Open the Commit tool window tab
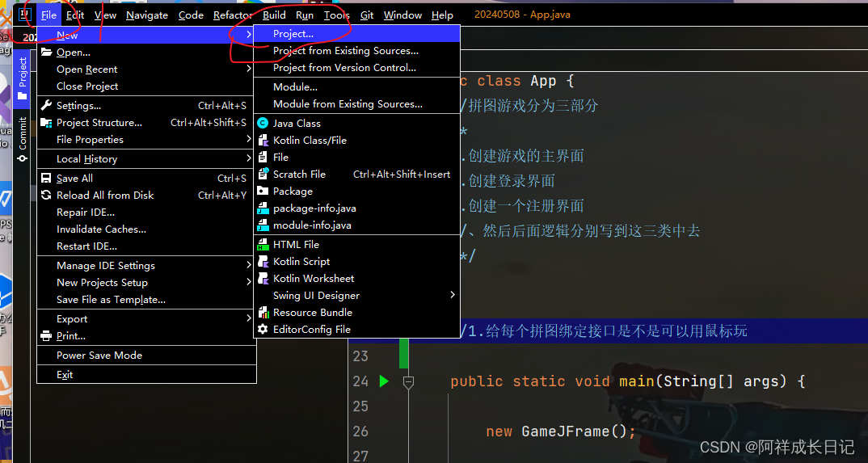The image size is (868, 463). 23,139
